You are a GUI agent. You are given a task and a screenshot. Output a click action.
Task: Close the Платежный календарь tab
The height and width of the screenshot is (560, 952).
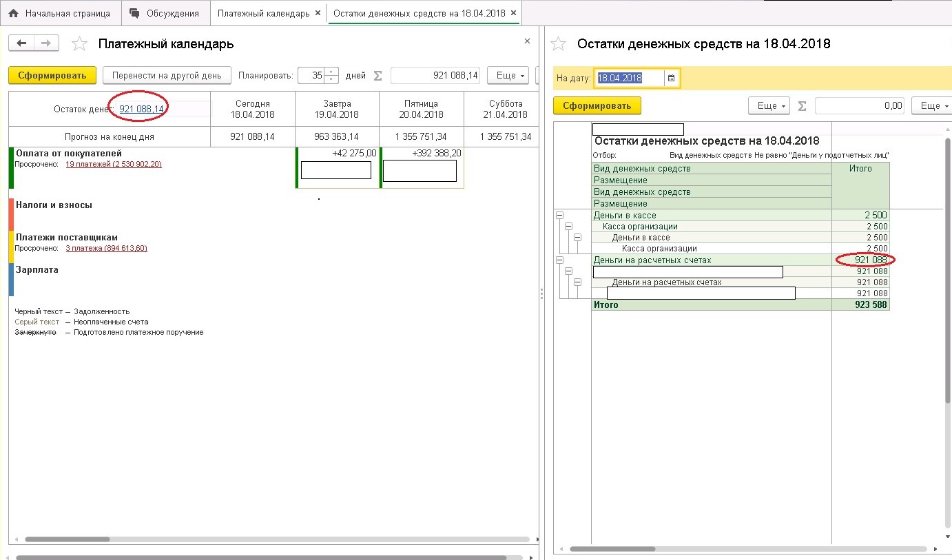click(x=318, y=13)
